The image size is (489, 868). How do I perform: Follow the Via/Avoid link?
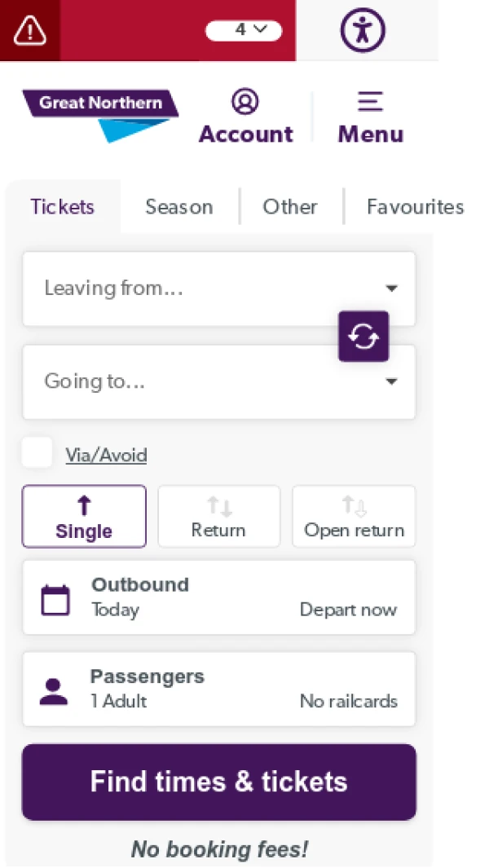pyautogui.click(x=106, y=455)
